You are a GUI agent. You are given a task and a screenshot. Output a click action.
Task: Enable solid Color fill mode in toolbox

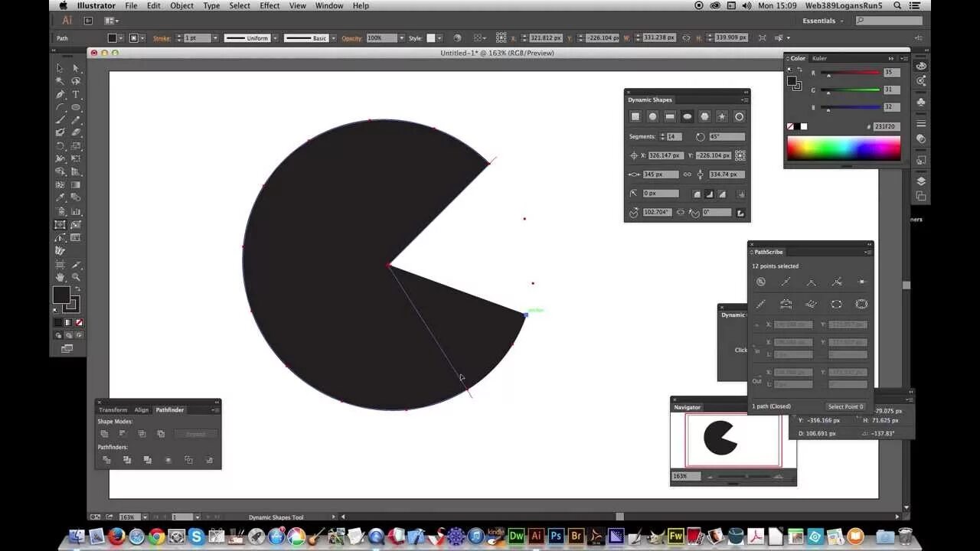click(x=57, y=322)
